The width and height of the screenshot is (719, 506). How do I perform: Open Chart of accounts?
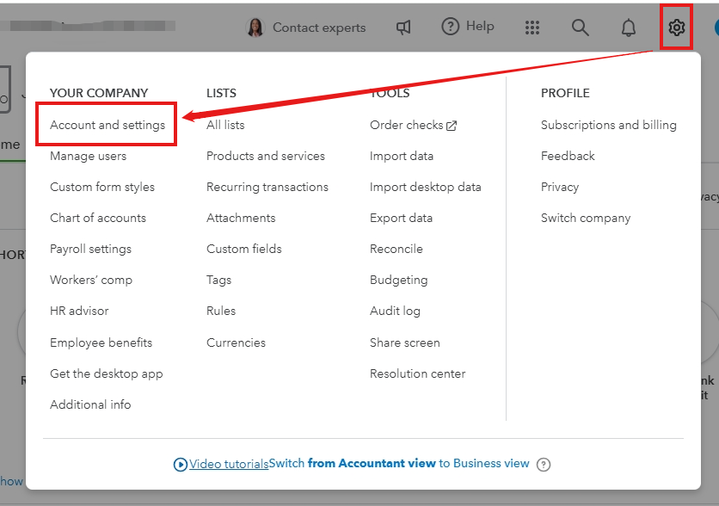98,218
